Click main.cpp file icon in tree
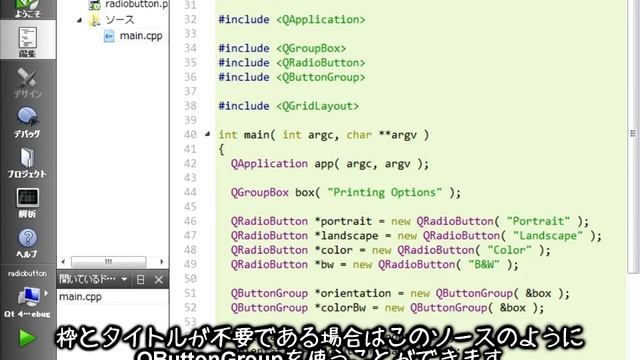Viewport: 640px width, 360px height. point(109,36)
